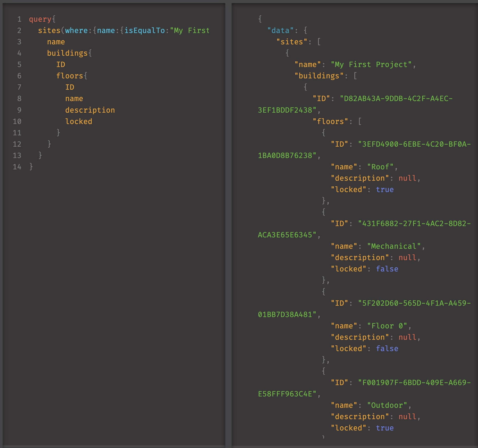Click 'ID' field on query line 7
Image resolution: width=478 pixels, height=448 pixels.
tap(70, 87)
